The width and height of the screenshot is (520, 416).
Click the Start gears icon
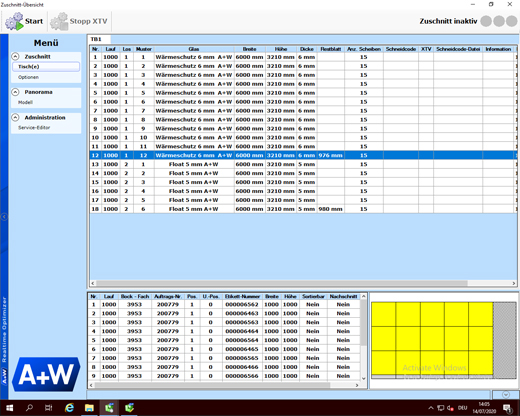pyautogui.click(x=14, y=21)
